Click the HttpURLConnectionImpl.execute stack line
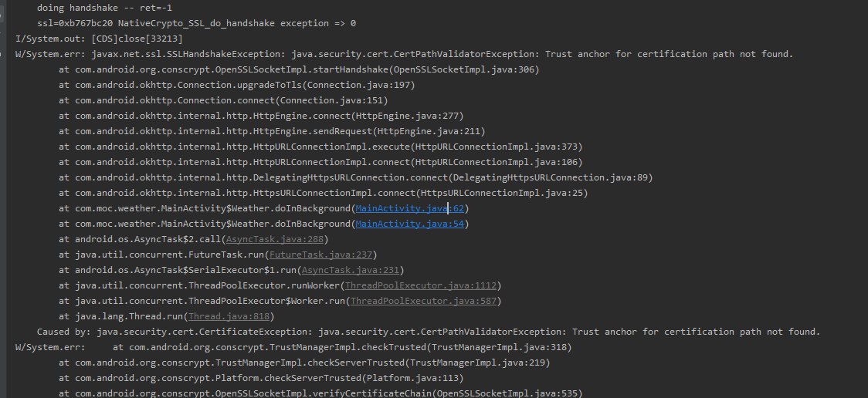The height and width of the screenshot is (398, 868). click(320, 147)
